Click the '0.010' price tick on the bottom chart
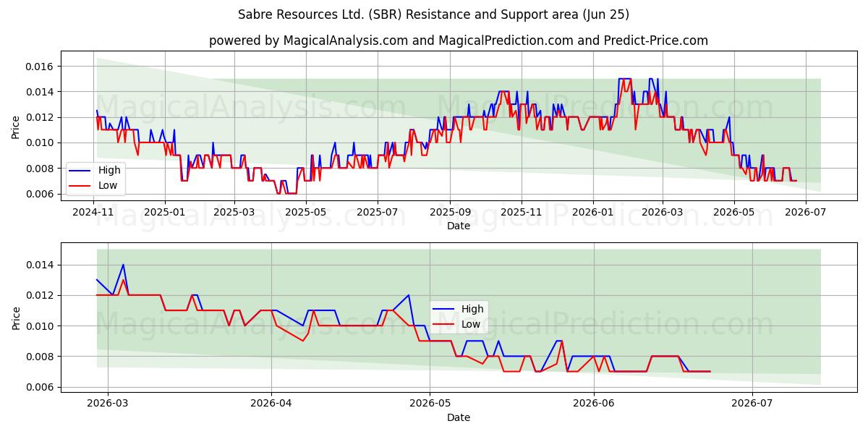The image size is (868, 434). pyautogui.click(x=41, y=326)
